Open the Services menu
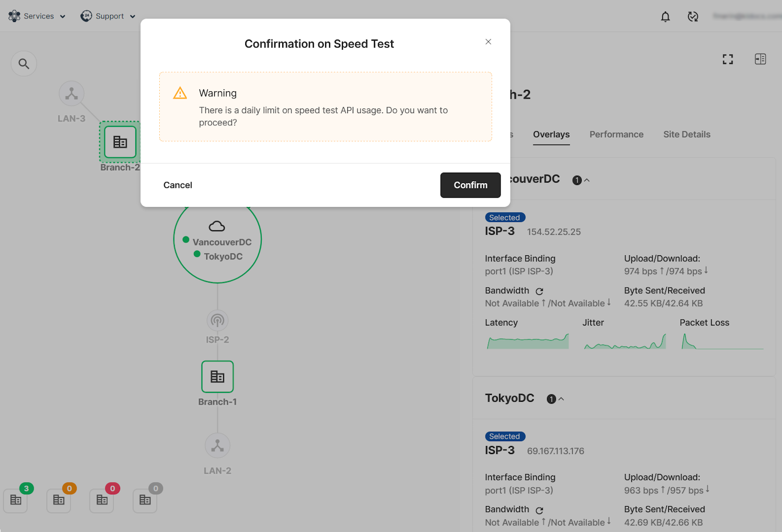Image resolution: width=782 pixels, height=532 pixels. pyautogui.click(x=37, y=16)
